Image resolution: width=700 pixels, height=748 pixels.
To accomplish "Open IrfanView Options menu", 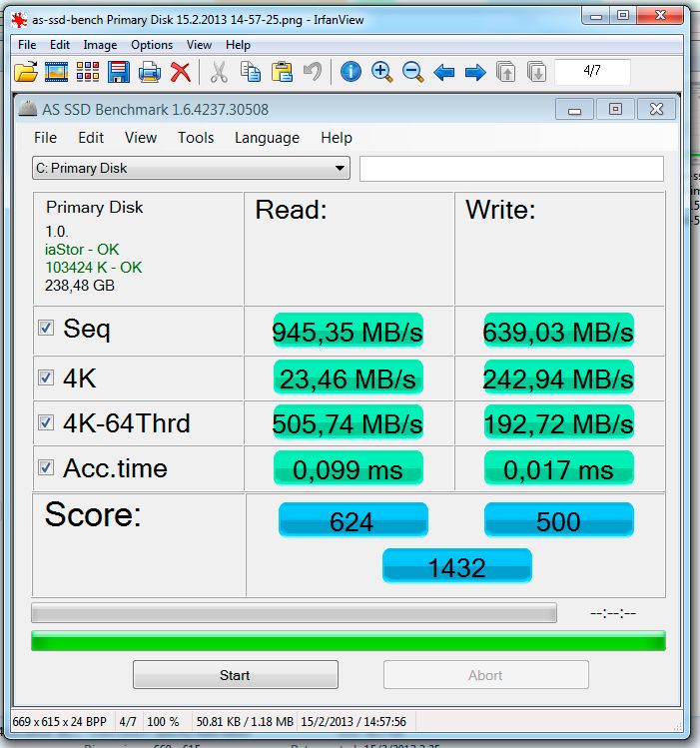I will tap(152, 45).
